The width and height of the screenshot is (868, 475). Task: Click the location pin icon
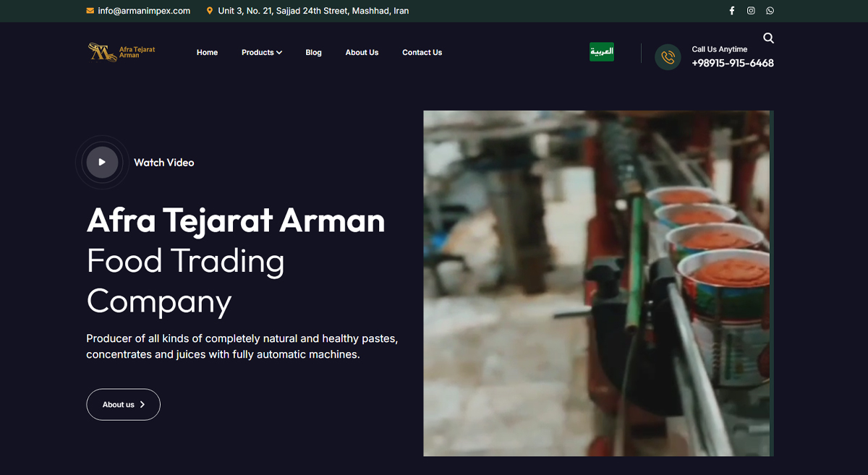210,11
